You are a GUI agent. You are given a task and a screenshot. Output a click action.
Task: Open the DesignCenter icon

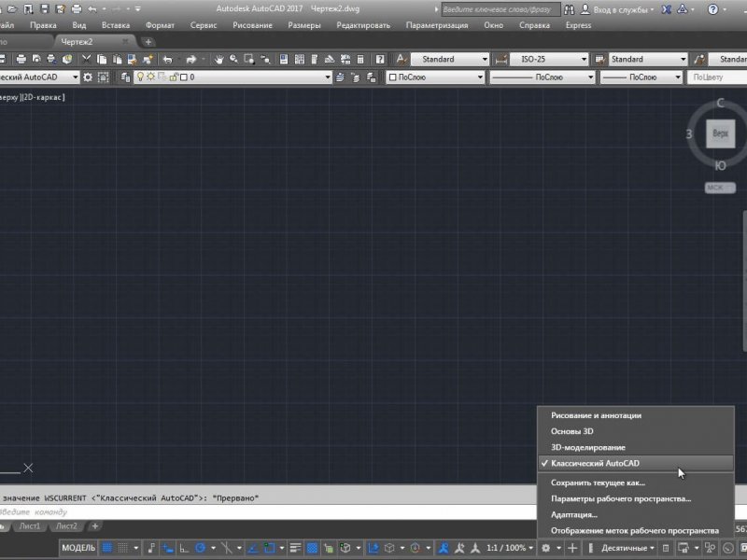299,59
